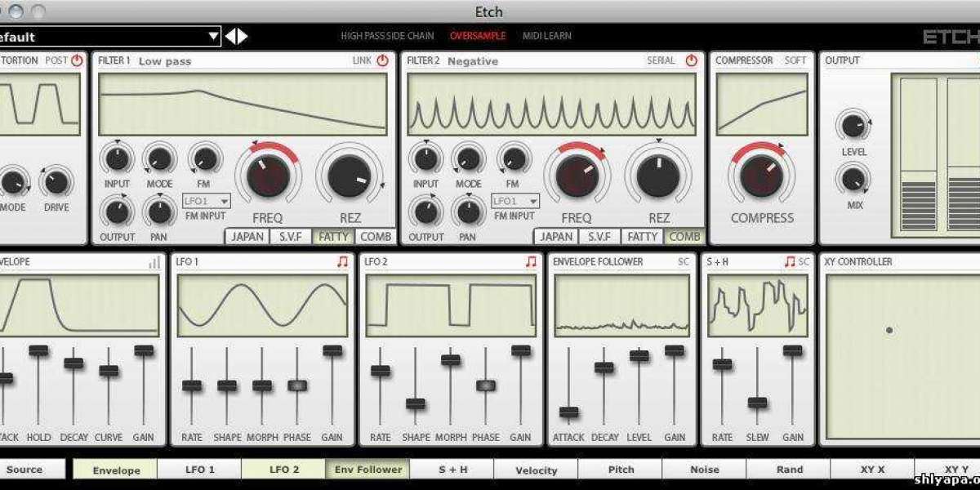Click the S + H SLEW slider
Screen dimensions: 980x490
[x=758, y=402]
